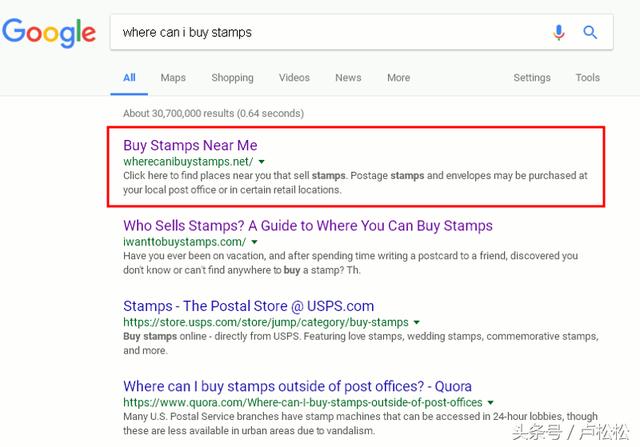The width and height of the screenshot is (640, 447).
Task: Open the "Who Sells Stamps?" guide link
Action: [307, 226]
